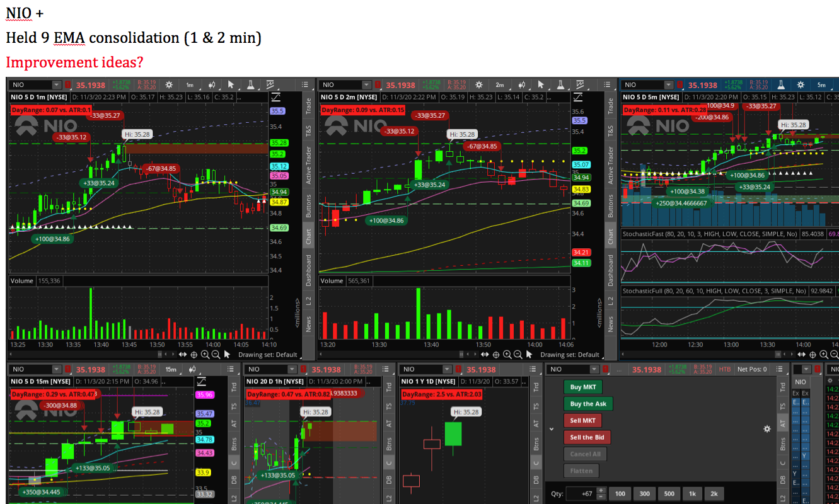Image resolution: width=839 pixels, height=504 pixels.
Task: Activate crosshair icon under the 2m chart
Action: 495,355
